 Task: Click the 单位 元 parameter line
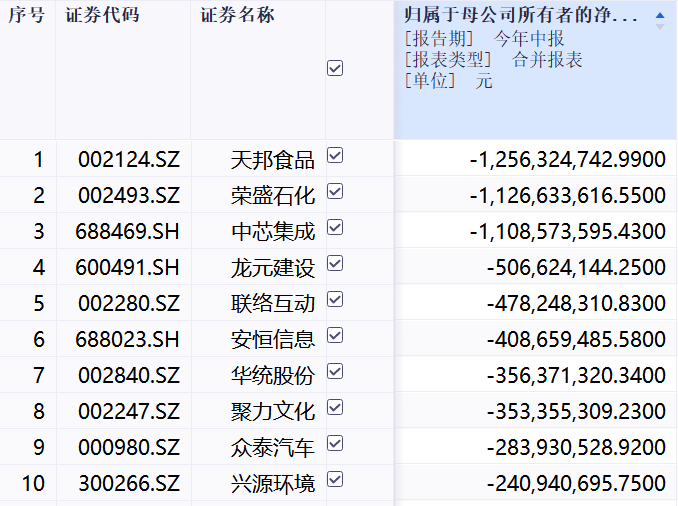[x=448, y=80]
